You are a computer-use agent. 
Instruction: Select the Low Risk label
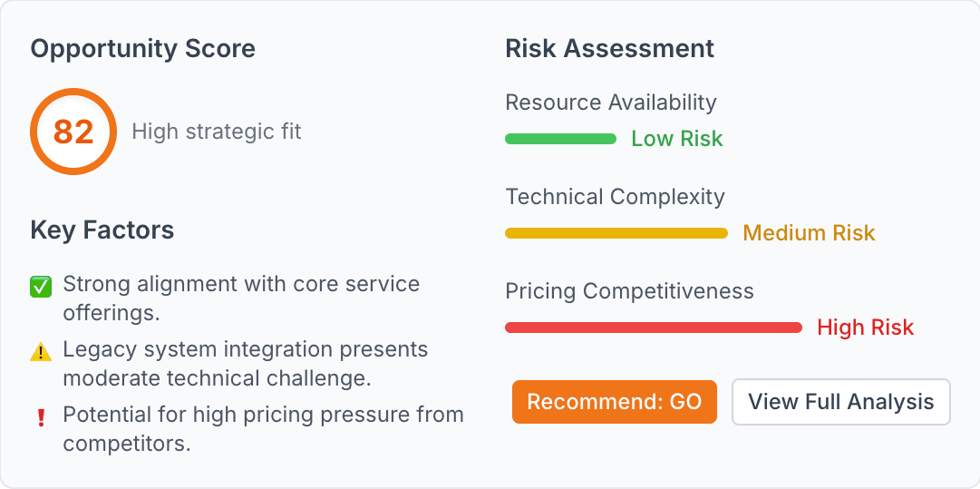point(677,139)
